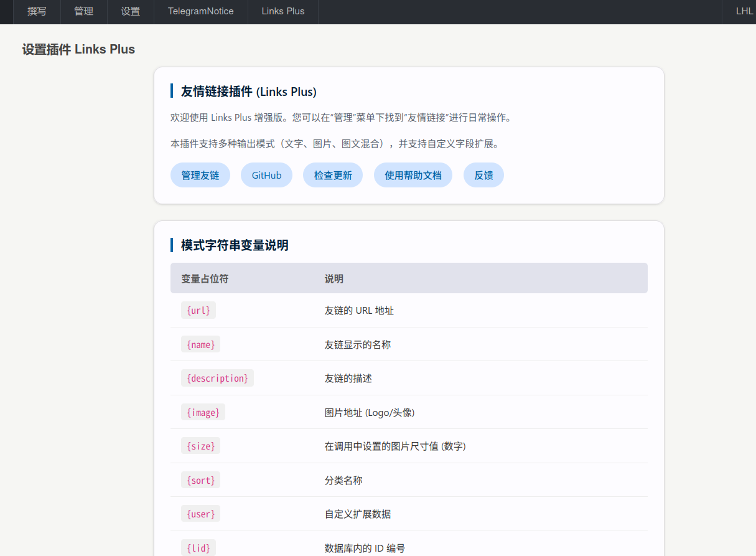The image size is (756, 556).
Task: Open the 管理 menu
Action: [x=83, y=11]
